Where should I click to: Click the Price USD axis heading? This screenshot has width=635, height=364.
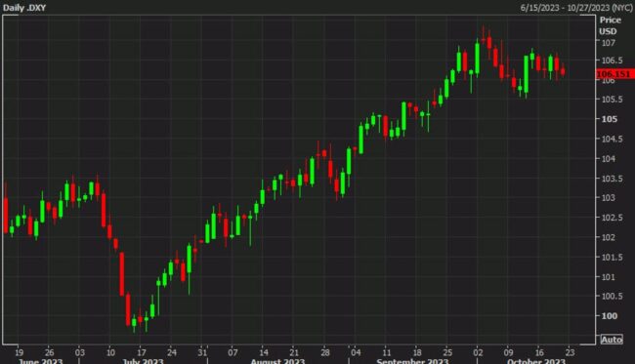pos(610,25)
